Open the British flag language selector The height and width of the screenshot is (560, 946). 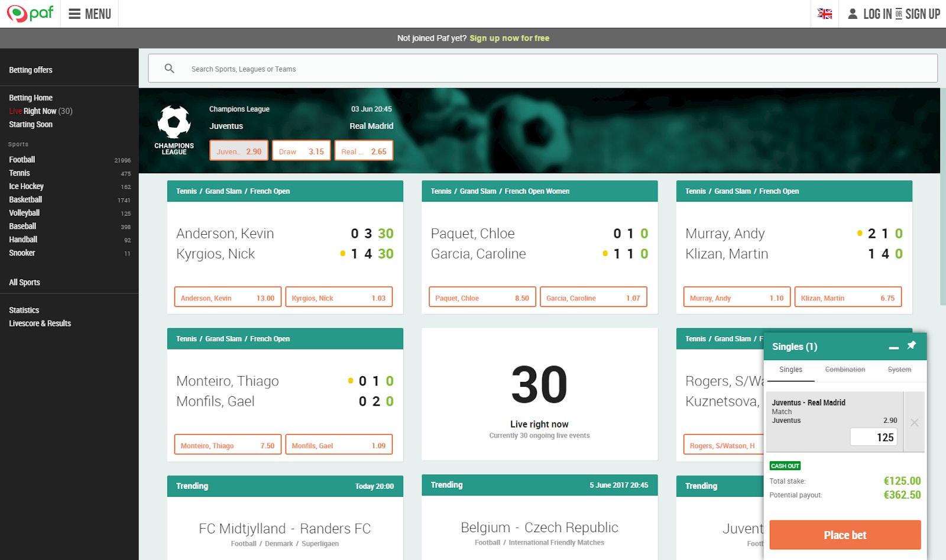tap(824, 13)
